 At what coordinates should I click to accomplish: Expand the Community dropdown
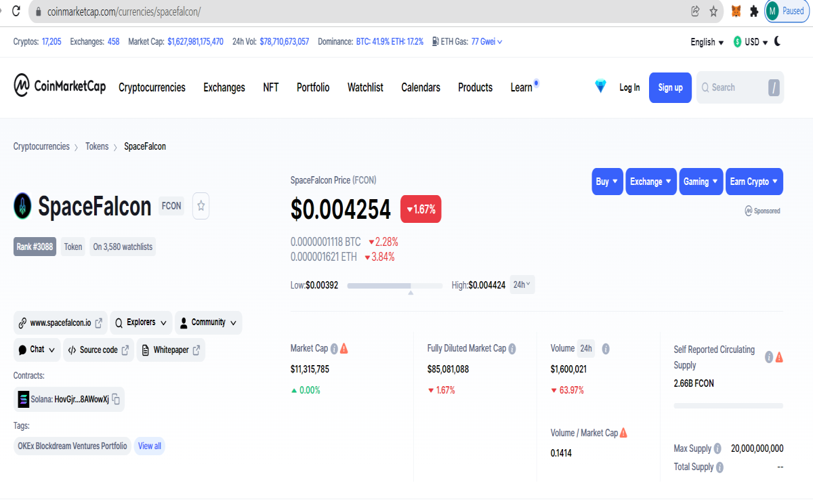point(208,322)
